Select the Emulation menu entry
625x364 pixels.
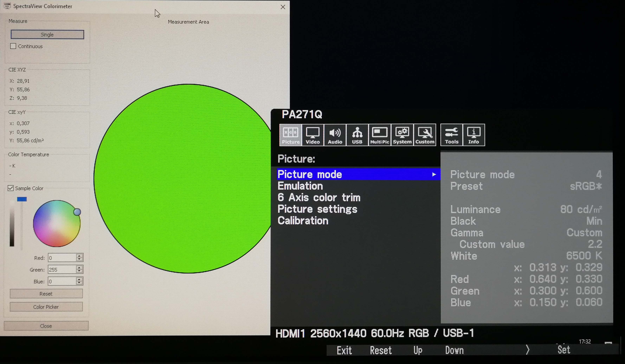tap(300, 186)
